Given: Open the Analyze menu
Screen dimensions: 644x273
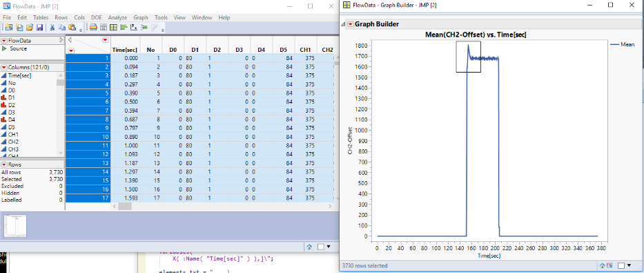Looking at the screenshot, I should tap(118, 18).
